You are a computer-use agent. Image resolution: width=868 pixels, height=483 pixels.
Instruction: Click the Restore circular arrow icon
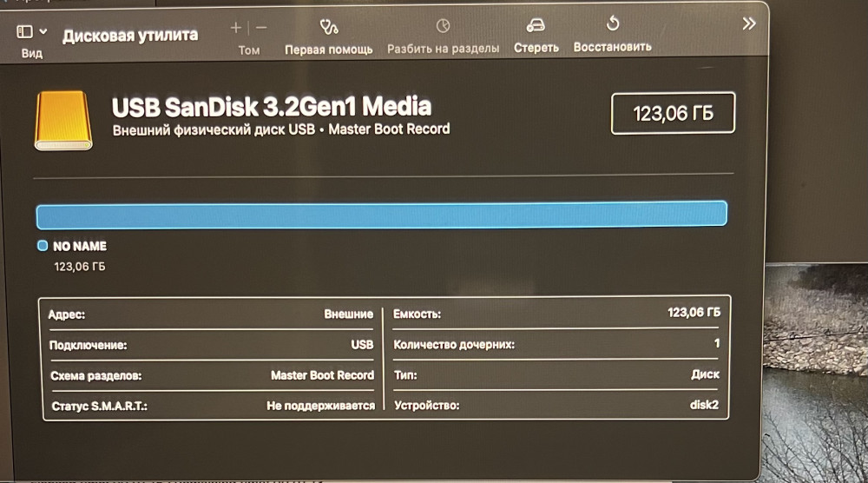(612, 24)
